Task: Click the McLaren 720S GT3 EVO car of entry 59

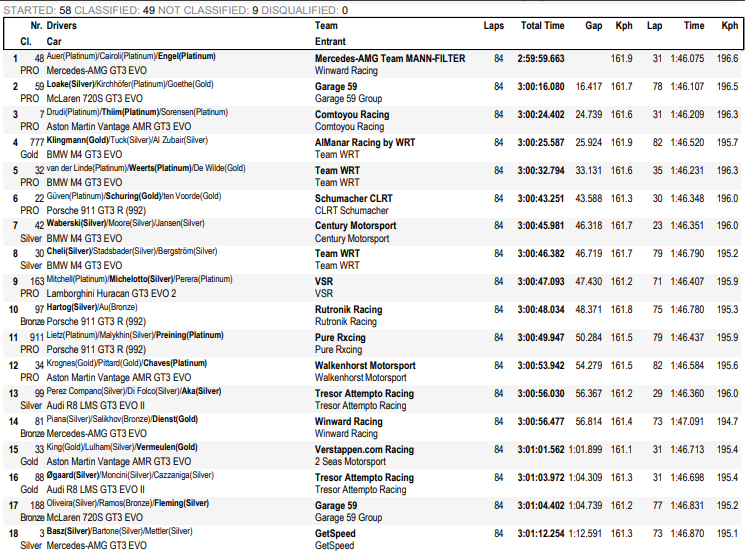Action: 95,98
